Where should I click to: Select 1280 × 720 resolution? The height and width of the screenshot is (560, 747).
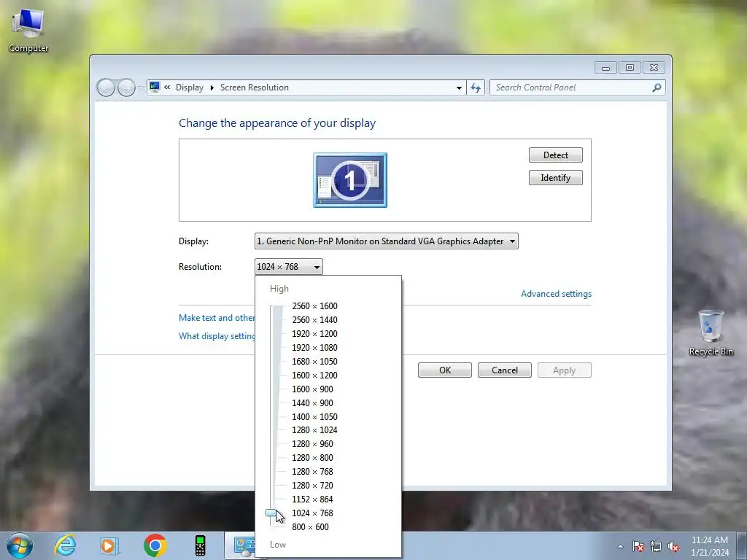click(x=312, y=485)
